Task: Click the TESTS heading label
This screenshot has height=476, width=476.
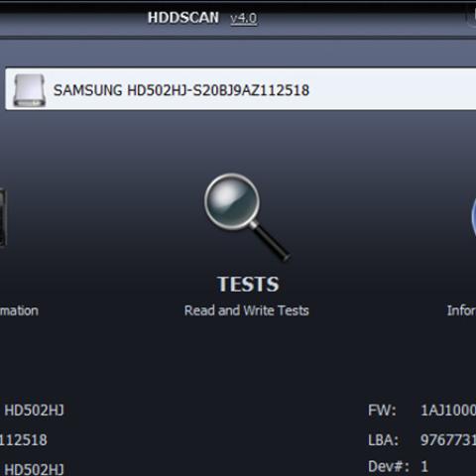Action: click(x=248, y=284)
